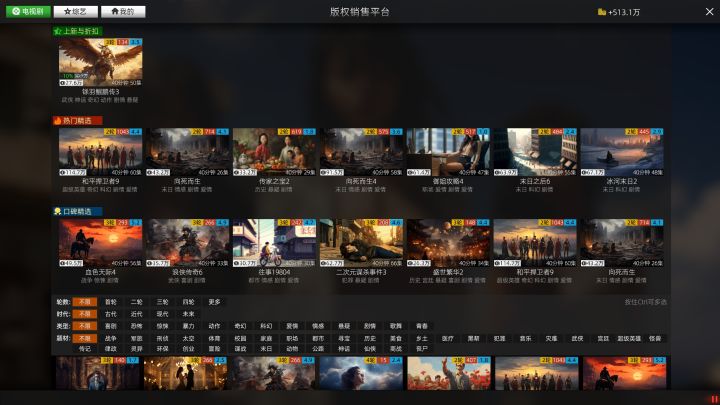Image resolution: width=720 pixels, height=405 pixels.
Task: Select 不限 in the 时代 filter row
Action: (x=84, y=314)
